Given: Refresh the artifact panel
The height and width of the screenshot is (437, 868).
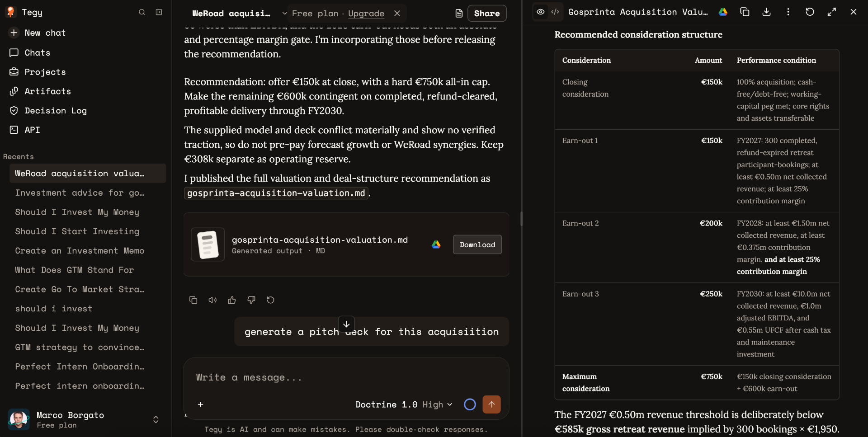Looking at the screenshot, I should click(810, 12).
